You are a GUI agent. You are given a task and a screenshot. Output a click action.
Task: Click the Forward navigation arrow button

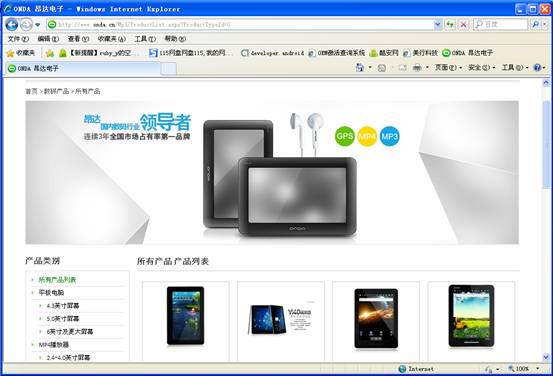pyautogui.click(x=26, y=25)
